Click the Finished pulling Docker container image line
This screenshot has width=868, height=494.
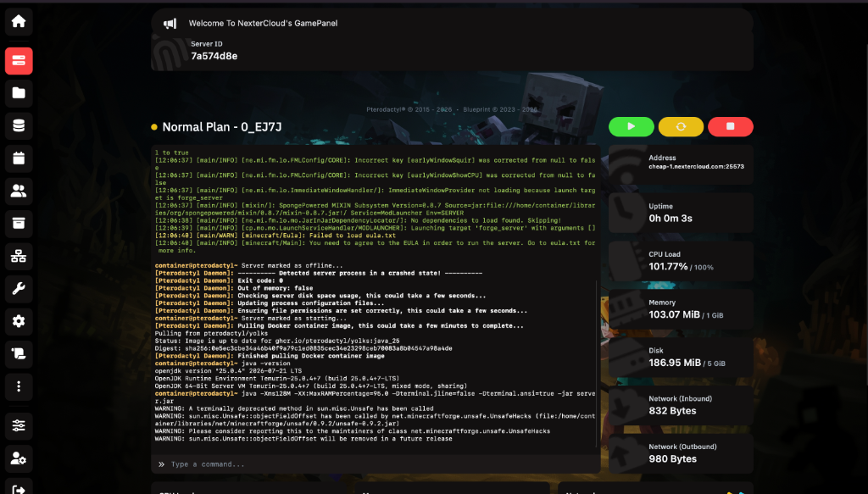point(270,356)
